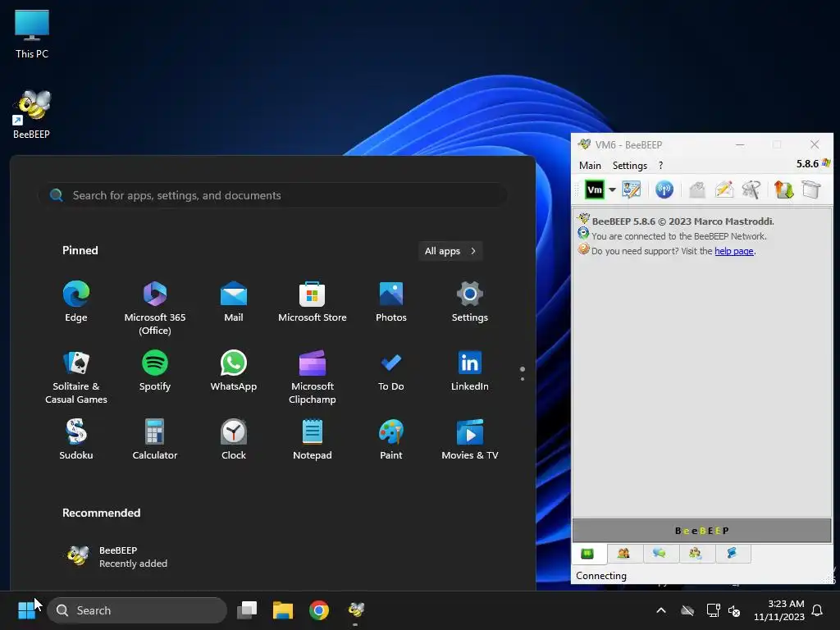The width and height of the screenshot is (840, 630).
Task: Launch Microsoft Store from pinned apps
Action: [313, 302]
